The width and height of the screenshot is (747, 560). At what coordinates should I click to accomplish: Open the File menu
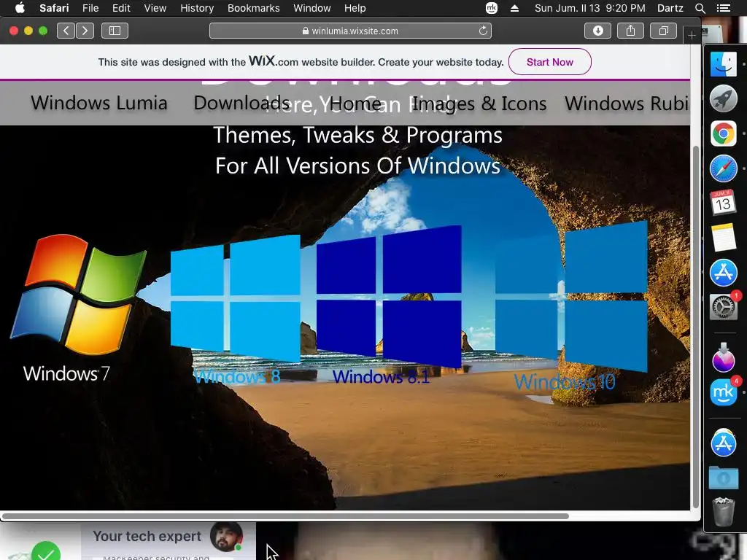coord(90,8)
